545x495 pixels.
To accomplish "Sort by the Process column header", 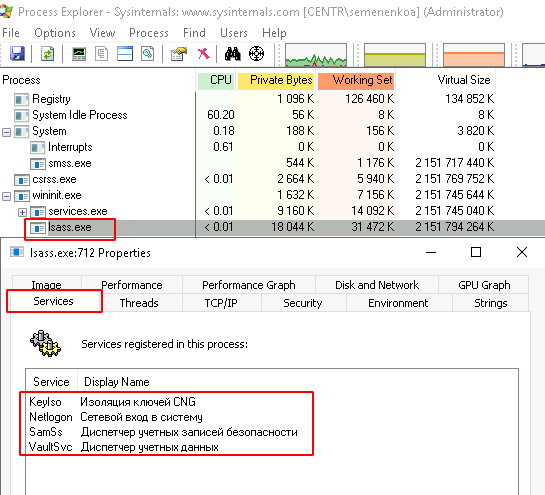I will pyautogui.click(x=98, y=80).
